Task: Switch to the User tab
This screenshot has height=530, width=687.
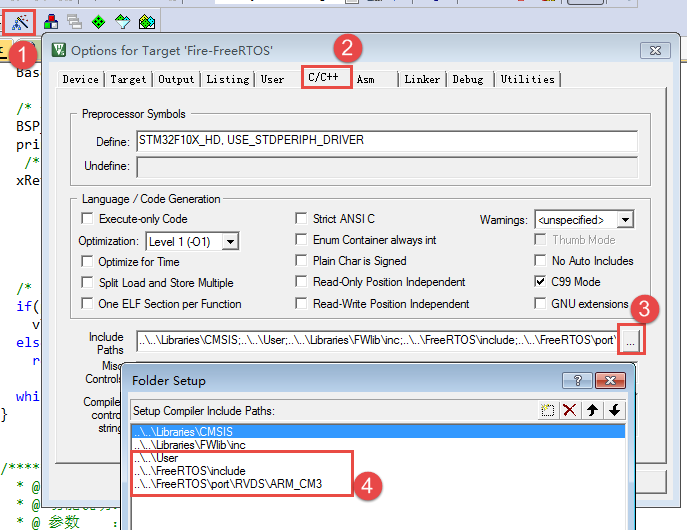Action: coord(273,79)
